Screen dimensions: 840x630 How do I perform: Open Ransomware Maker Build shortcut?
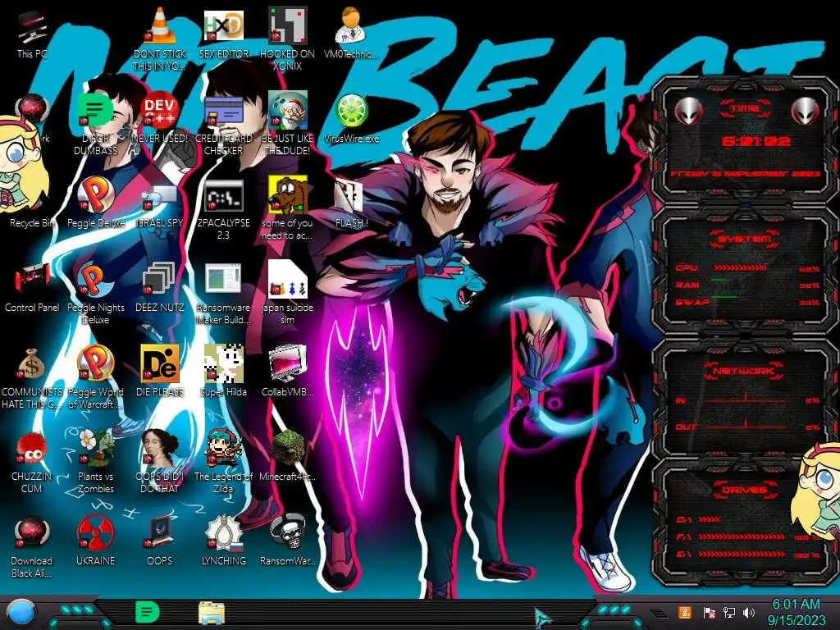click(223, 294)
